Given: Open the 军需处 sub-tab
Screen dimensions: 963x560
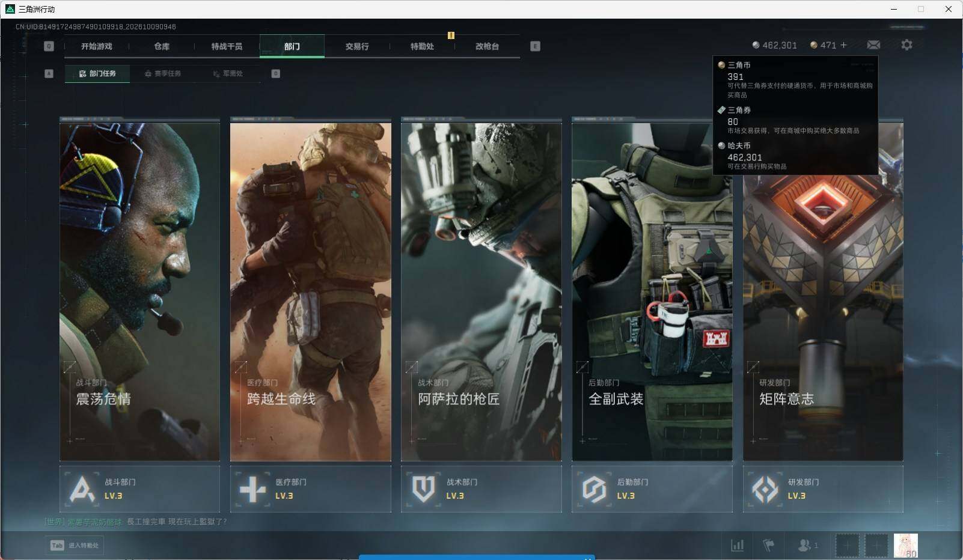Looking at the screenshot, I should pyautogui.click(x=228, y=73).
